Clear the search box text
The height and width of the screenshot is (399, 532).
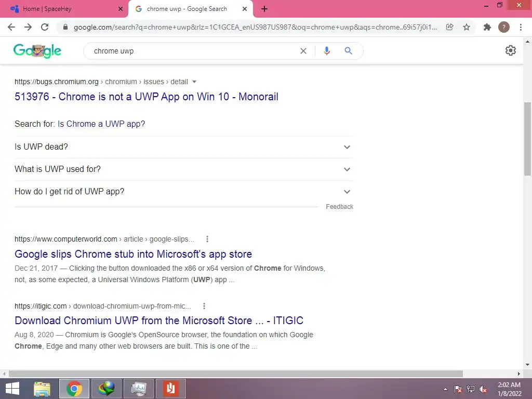(x=303, y=51)
